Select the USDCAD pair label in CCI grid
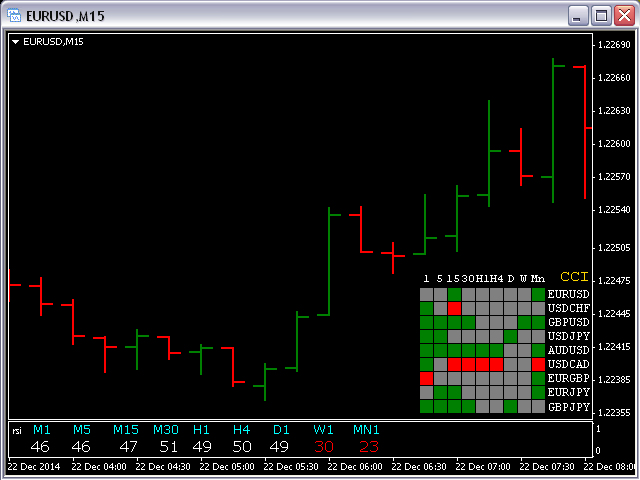The width and height of the screenshot is (640, 480). 568,364
